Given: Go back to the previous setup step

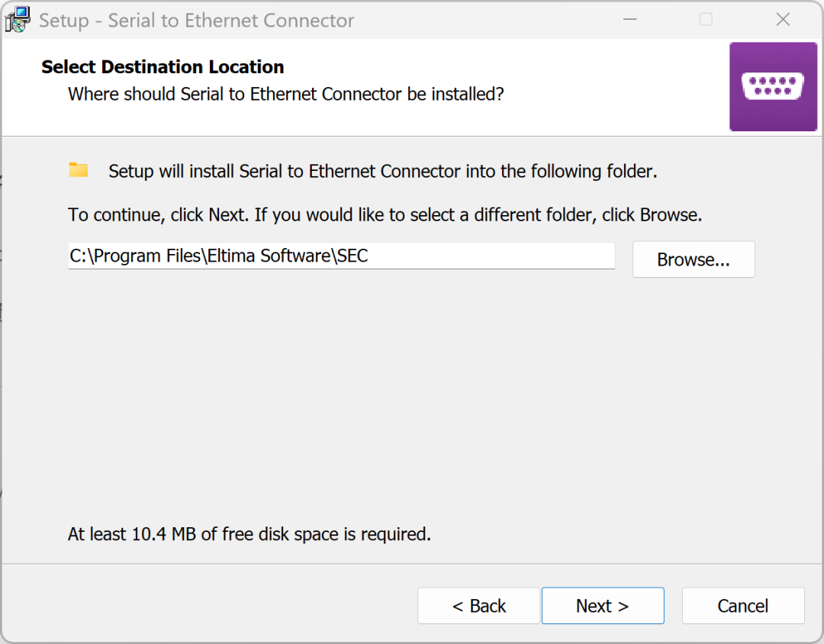Looking at the screenshot, I should [478, 606].
